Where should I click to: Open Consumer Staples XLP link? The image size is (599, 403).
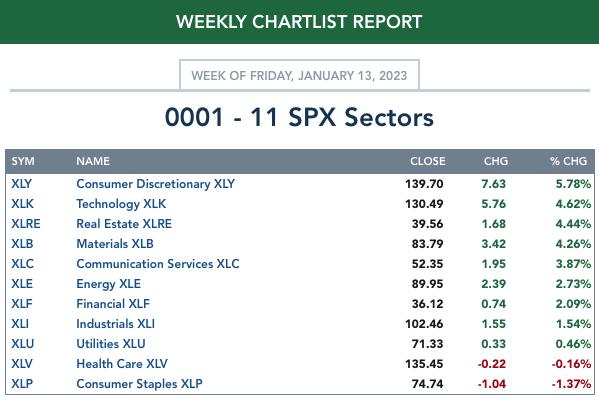click(x=139, y=384)
